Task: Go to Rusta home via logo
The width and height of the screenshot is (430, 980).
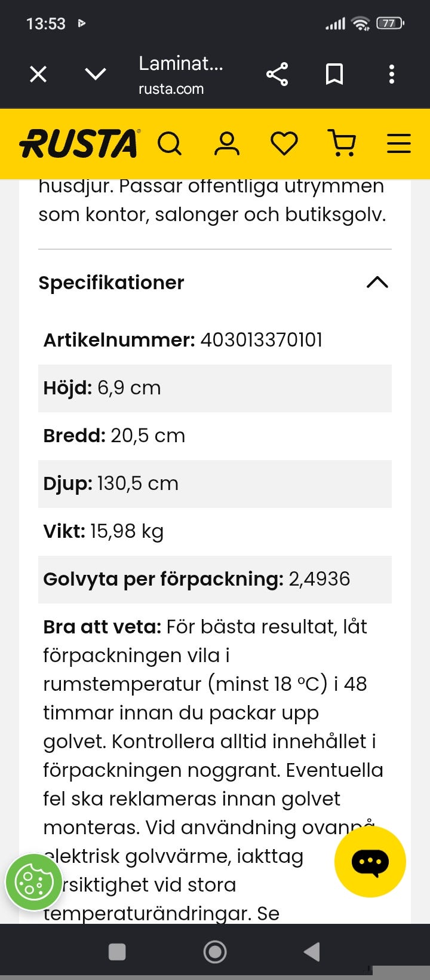Action: pos(79,144)
